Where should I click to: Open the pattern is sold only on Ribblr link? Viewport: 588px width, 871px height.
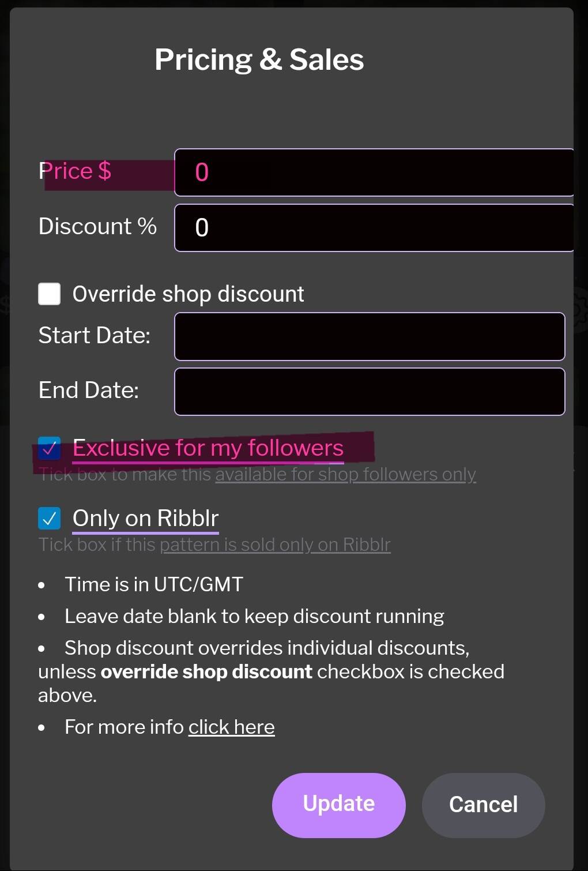tap(275, 544)
